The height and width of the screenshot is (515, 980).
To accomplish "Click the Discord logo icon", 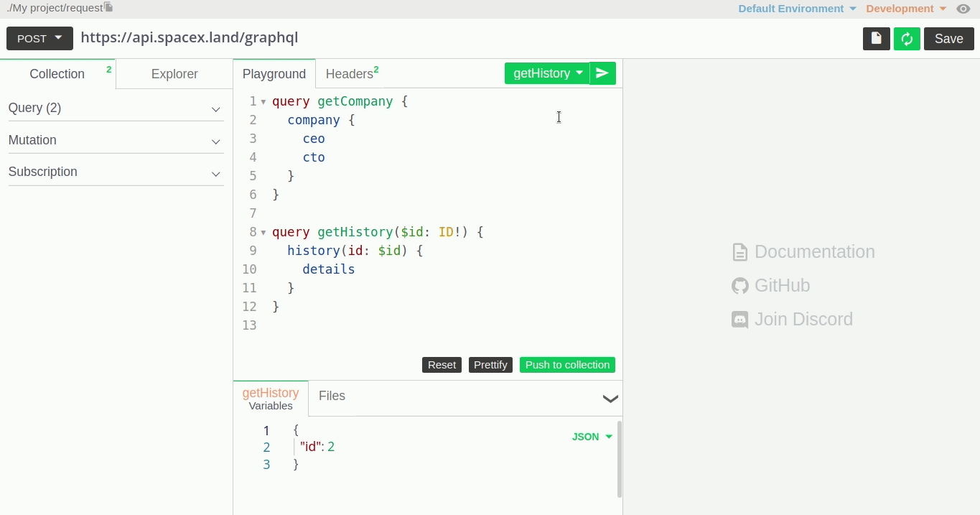I will pos(739,320).
